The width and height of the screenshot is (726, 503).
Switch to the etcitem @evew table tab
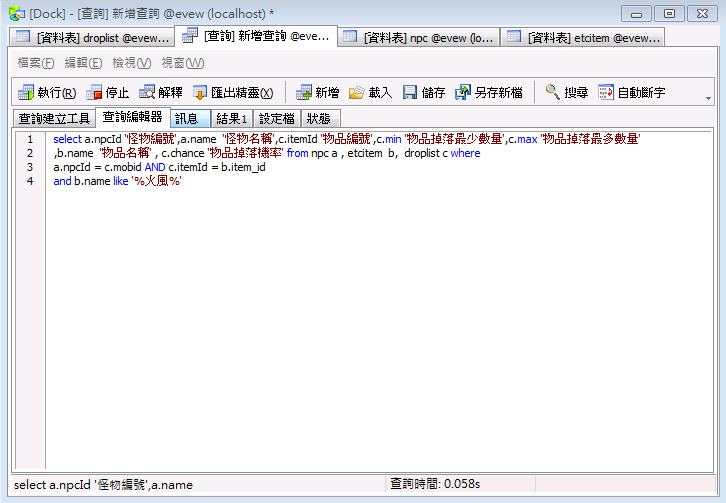(582, 37)
